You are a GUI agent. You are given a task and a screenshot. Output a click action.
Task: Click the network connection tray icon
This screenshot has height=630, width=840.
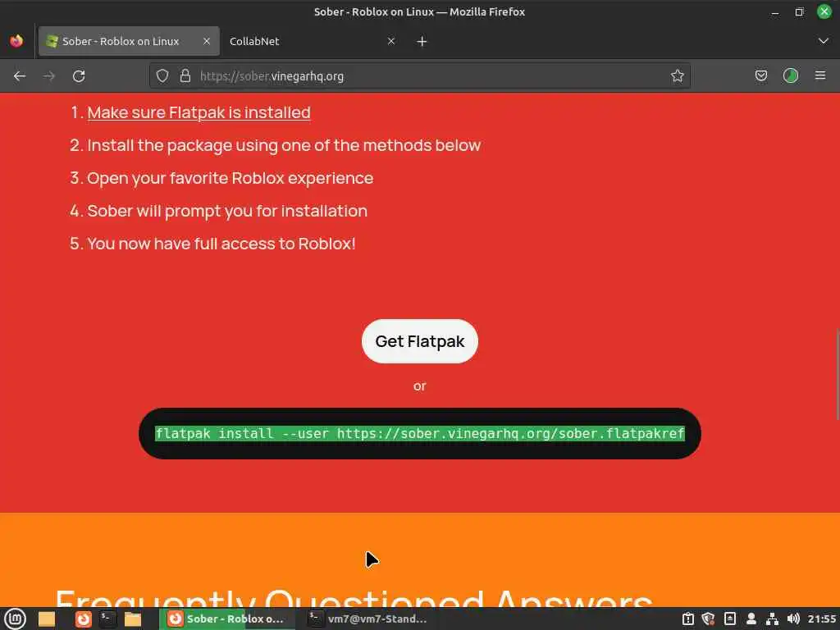click(772, 619)
